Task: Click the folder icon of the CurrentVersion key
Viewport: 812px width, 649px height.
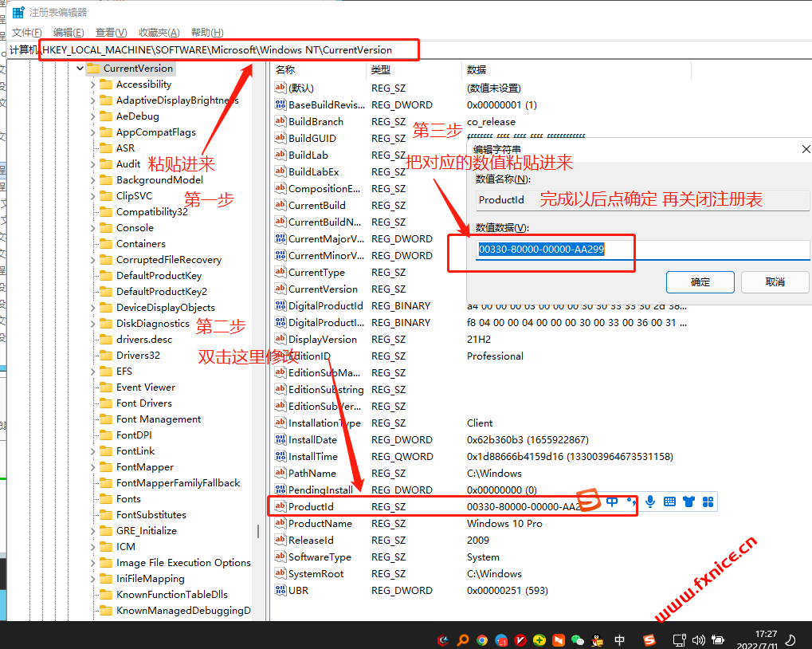Action: coord(93,69)
